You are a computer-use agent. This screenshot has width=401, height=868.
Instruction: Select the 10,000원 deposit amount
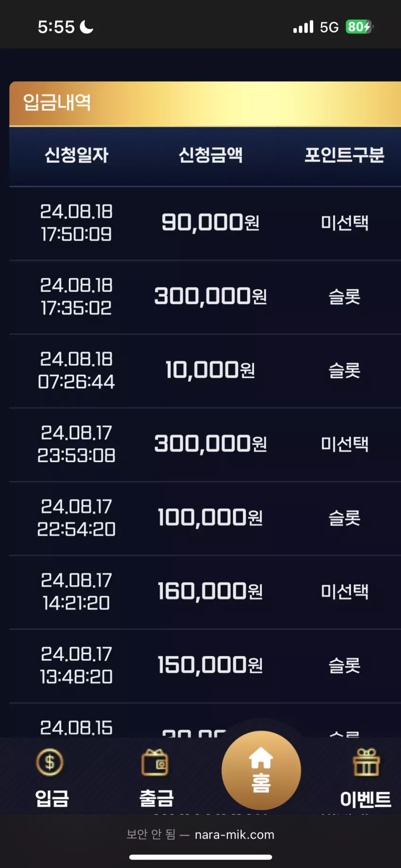point(210,370)
